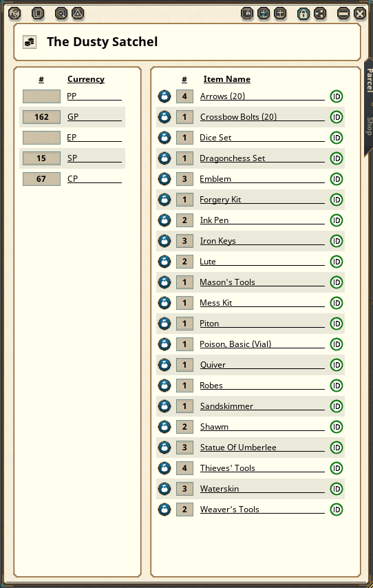Switch to the Shop side tab
This screenshot has width=373, height=588.
pos(369,127)
